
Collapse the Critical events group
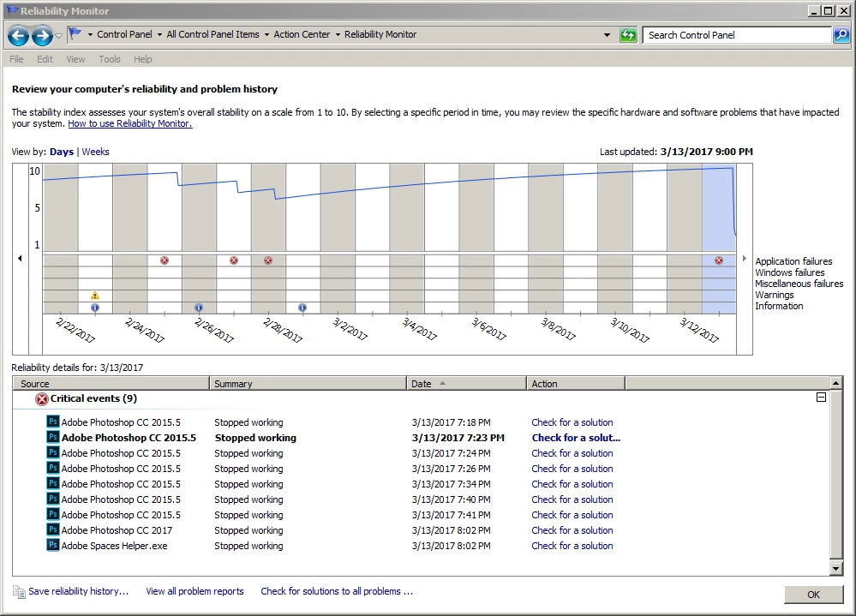[x=821, y=398]
